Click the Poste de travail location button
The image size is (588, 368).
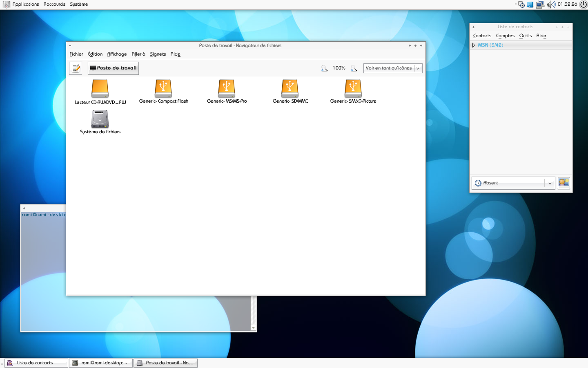(113, 68)
